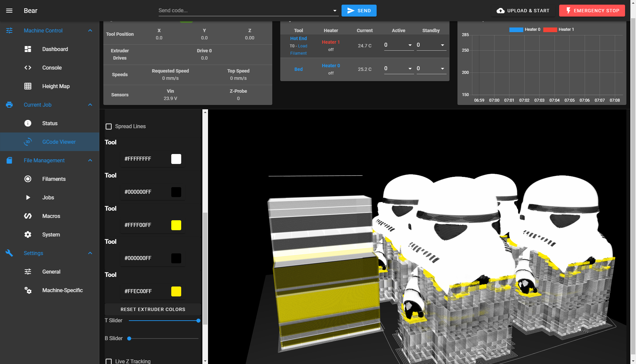Click the viewer options panel scrollbar
Viewport: 636px width, 364px height.
205,268
